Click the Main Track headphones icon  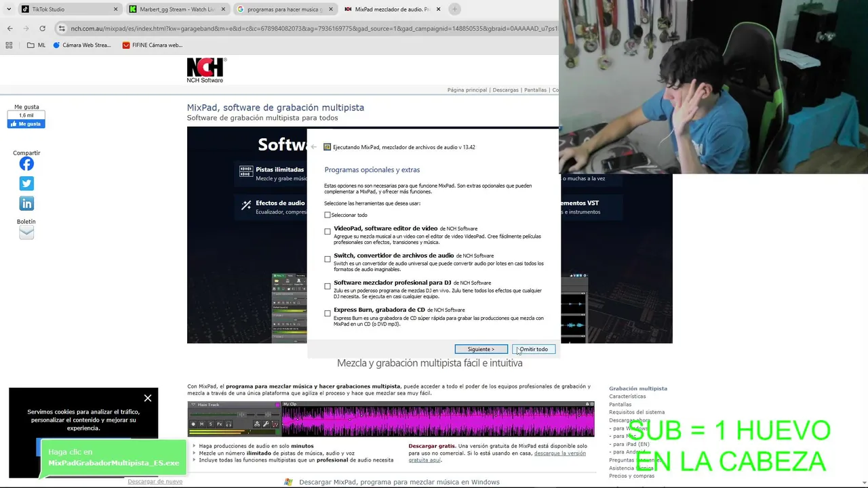coord(229,424)
